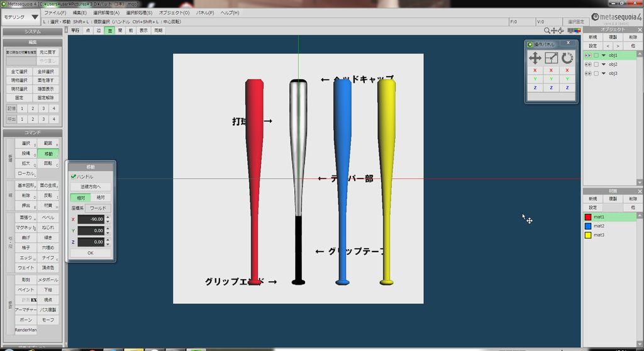Image resolution: width=644 pixels, height=351 pixels.
Task: Select the scale handle in the operation panel
Action: click(x=551, y=58)
